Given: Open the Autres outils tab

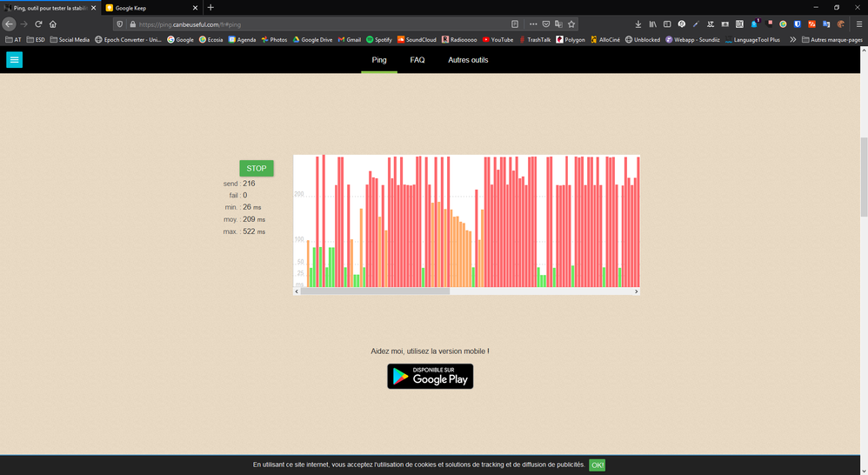Looking at the screenshot, I should (x=468, y=60).
